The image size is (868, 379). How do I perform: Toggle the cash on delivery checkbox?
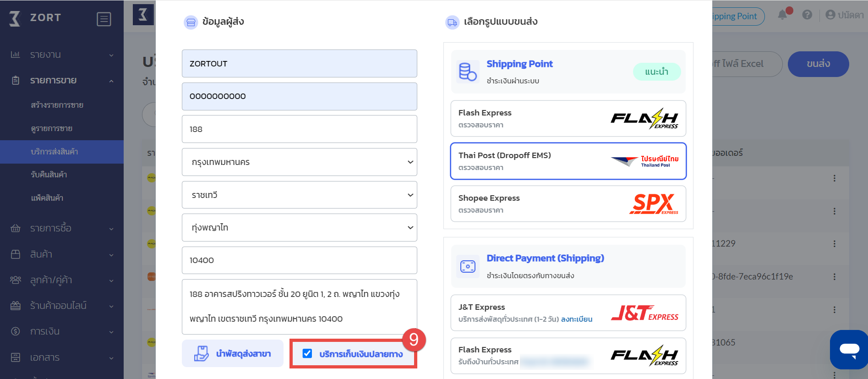[307, 353]
